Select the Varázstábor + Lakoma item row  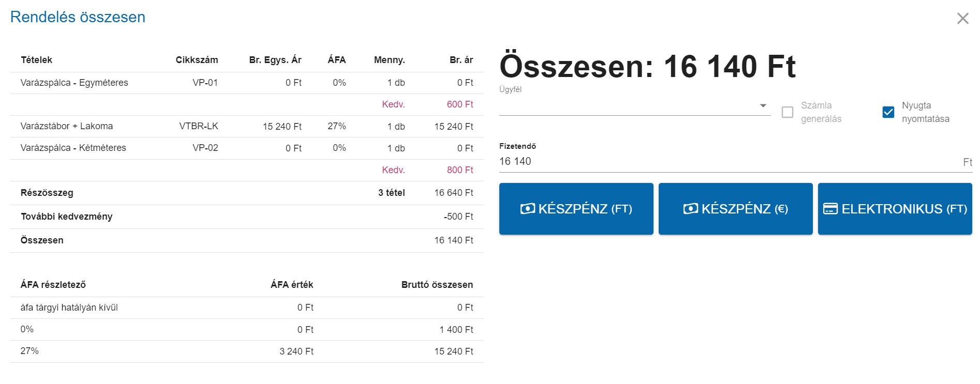tap(247, 126)
